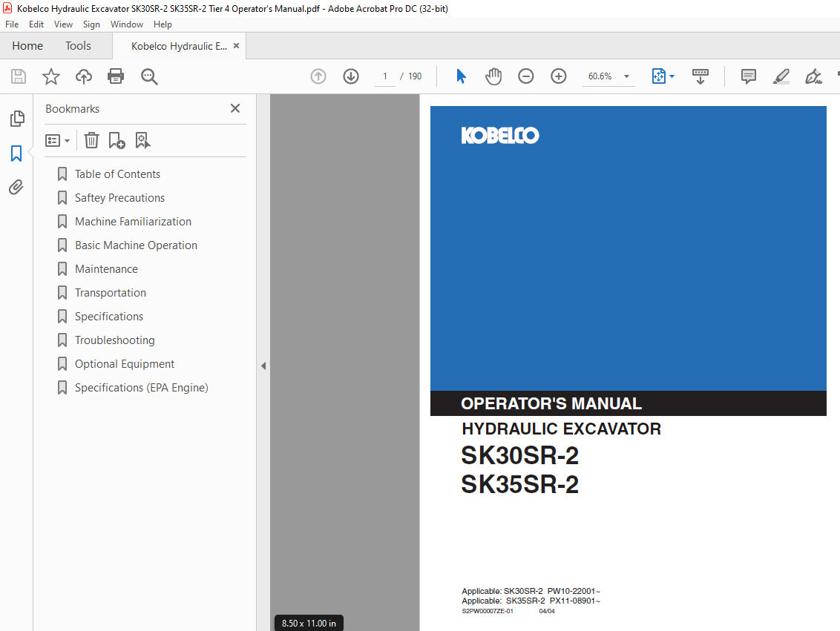Image resolution: width=840 pixels, height=631 pixels.
Task: Zoom out with minus button
Action: [526, 76]
